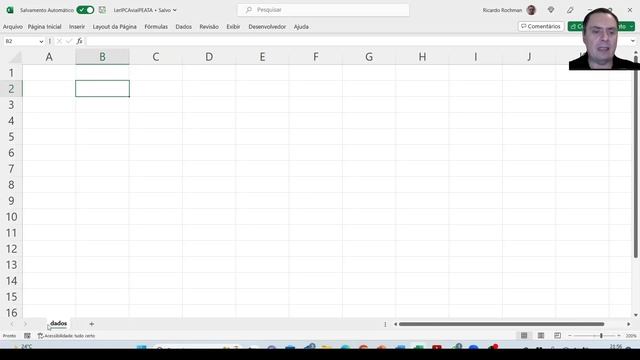Viewport: 640px width, 360px height.
Task: Select column G header
Action: (369, 57)
